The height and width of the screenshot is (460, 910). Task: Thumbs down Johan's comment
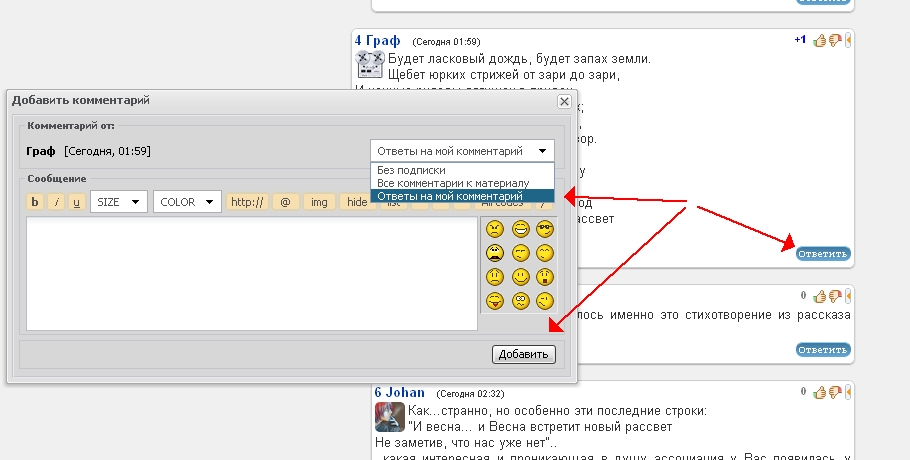[835, 393]
